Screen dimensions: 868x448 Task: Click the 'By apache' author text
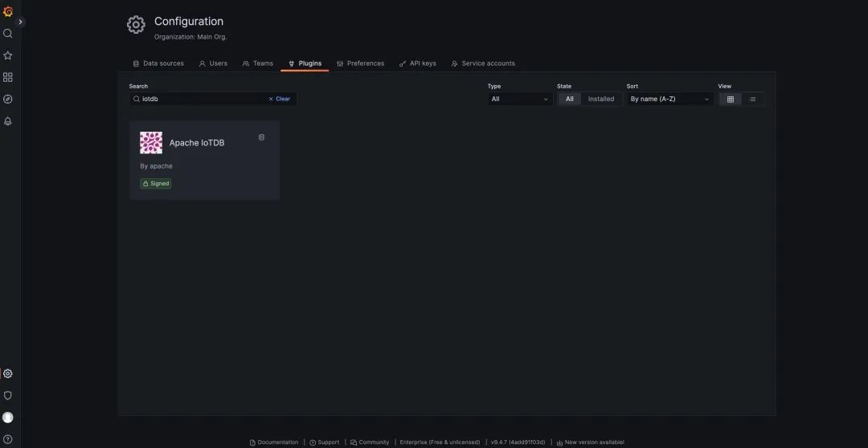[156, 166]
